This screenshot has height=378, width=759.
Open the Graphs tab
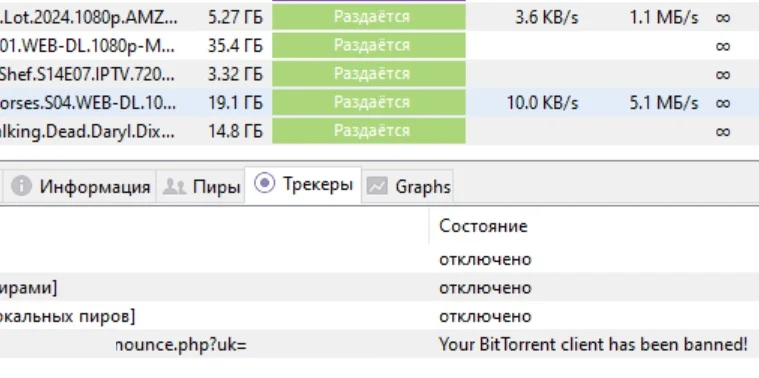pyautogui.click(x=408, y=186)
